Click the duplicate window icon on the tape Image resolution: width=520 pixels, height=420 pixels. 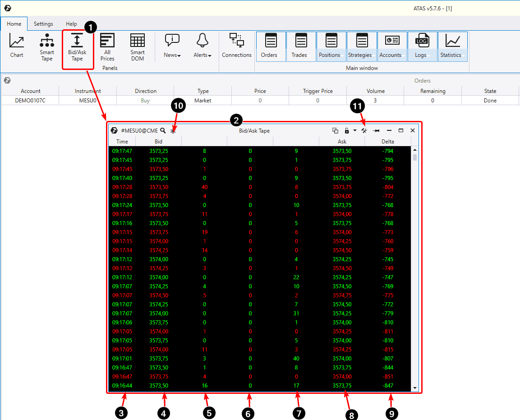[335, 130]
